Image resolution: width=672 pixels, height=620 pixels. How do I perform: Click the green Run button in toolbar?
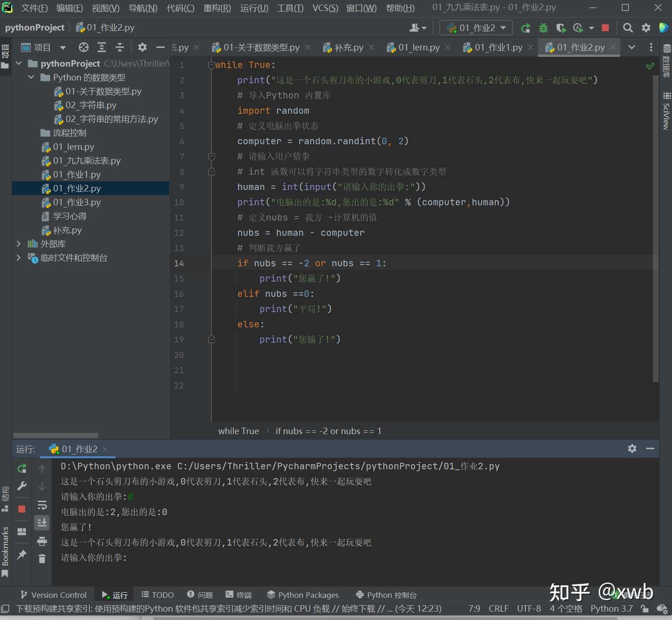point(525,28)
